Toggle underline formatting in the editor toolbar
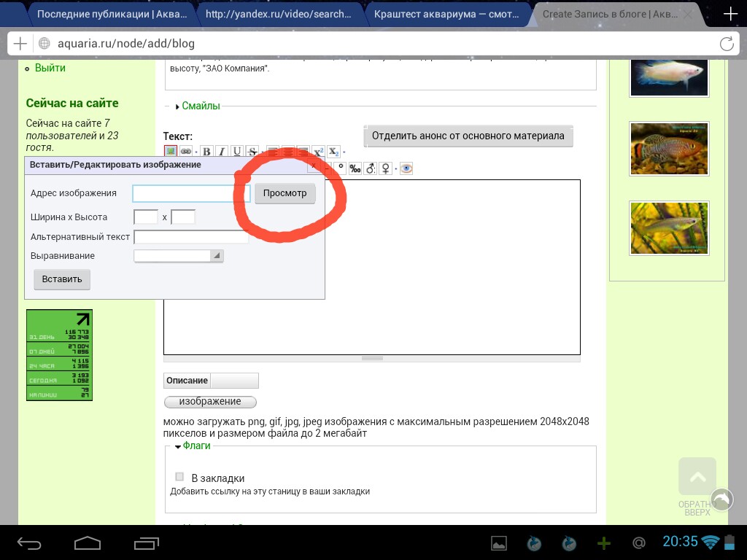Viewport: 747px width, 560px height. point(237,152)
